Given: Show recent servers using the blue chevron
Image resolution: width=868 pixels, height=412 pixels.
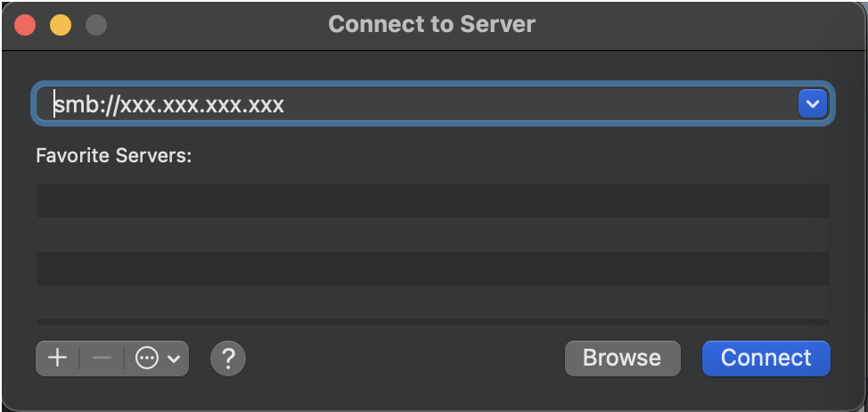Looking at the screenshot, I should point(812,104).
